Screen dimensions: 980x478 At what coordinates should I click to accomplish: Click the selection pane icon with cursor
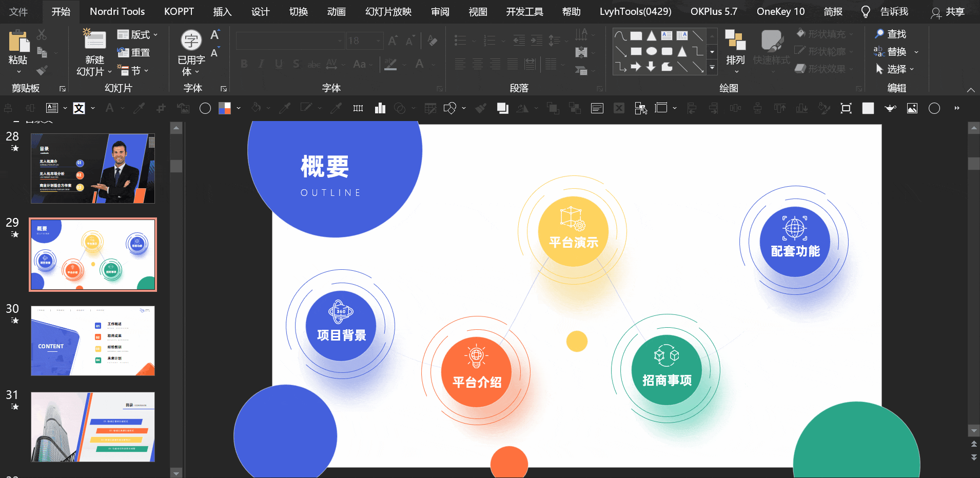tap(641, 108)
